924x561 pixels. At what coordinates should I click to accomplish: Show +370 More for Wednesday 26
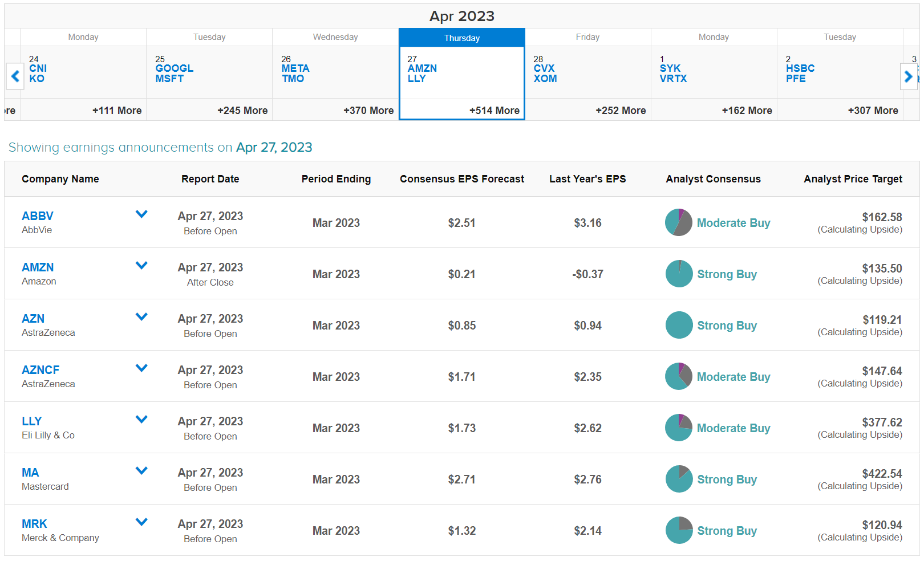click(368, 111)
